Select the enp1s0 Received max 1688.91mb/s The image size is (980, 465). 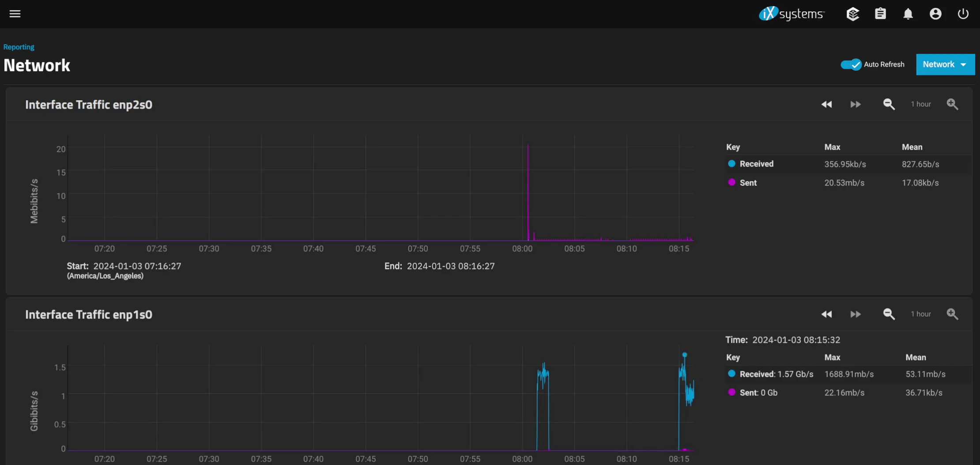pos(849,374)
